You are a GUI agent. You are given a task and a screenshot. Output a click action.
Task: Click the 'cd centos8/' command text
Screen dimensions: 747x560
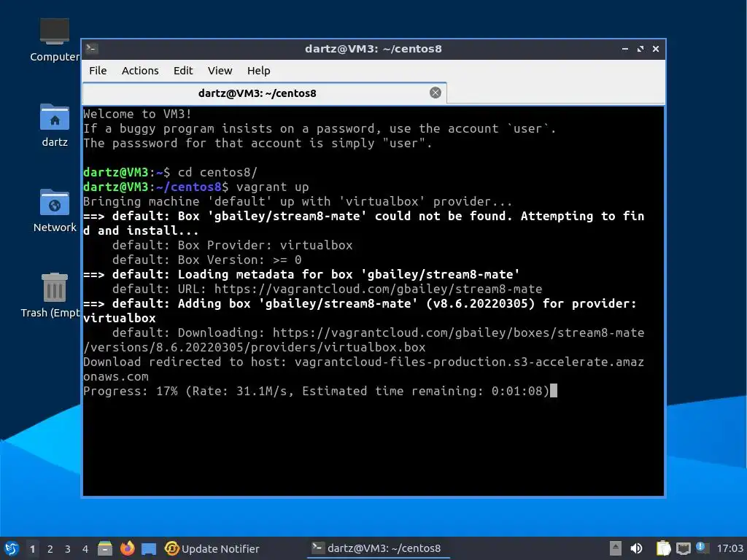[x=217, y=172]
